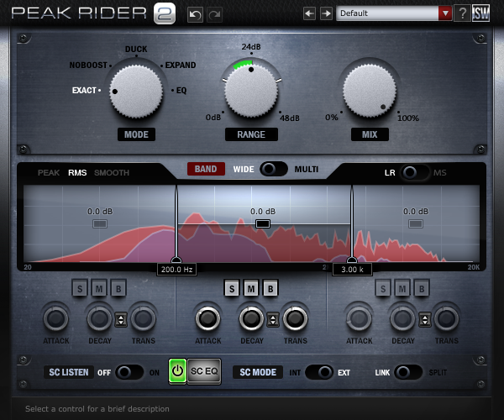The height and width of the screenshot is (420, 504).
Task: Toggle the LINK/SPLIT switch
Action: pyautogui.click(x=408, y=372)
